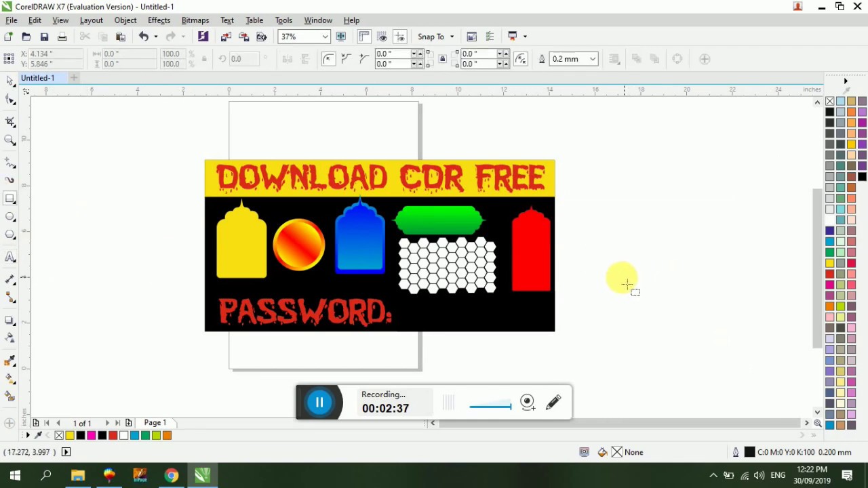This screenshot has height=488, width=868.
Task: Paste from clipboard using the Paste icon
Action: click(121, 37)
